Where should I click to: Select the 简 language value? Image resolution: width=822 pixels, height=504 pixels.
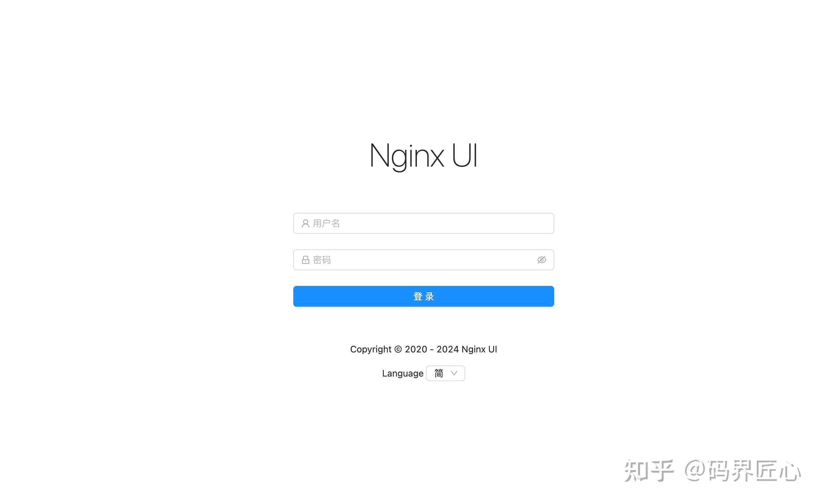pyautogui.click(x=439, y=373)
